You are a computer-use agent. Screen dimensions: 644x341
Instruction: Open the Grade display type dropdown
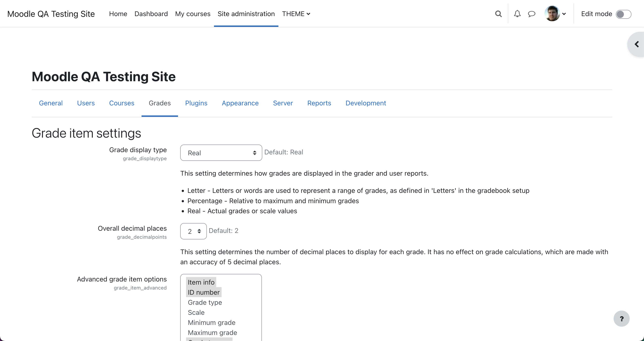tap(221, 153)
